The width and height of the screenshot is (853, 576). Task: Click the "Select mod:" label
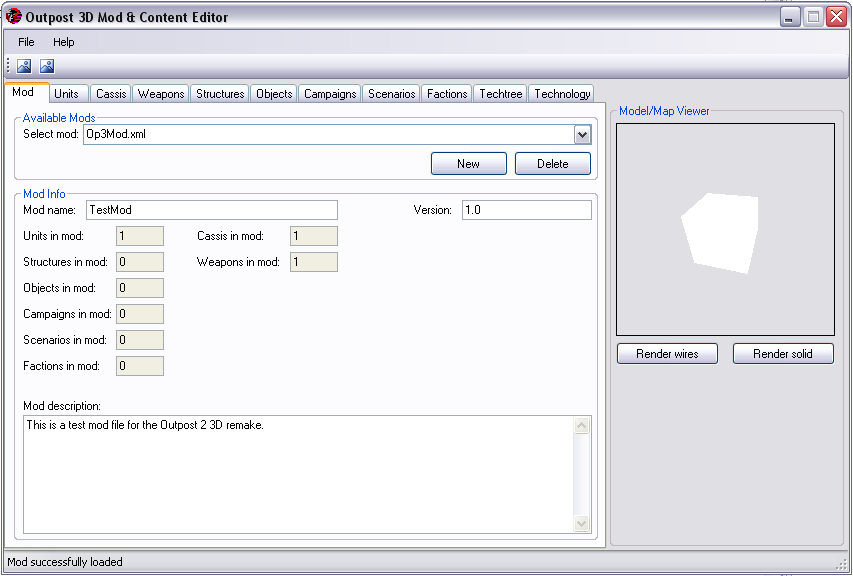click(x=51, y=134)
